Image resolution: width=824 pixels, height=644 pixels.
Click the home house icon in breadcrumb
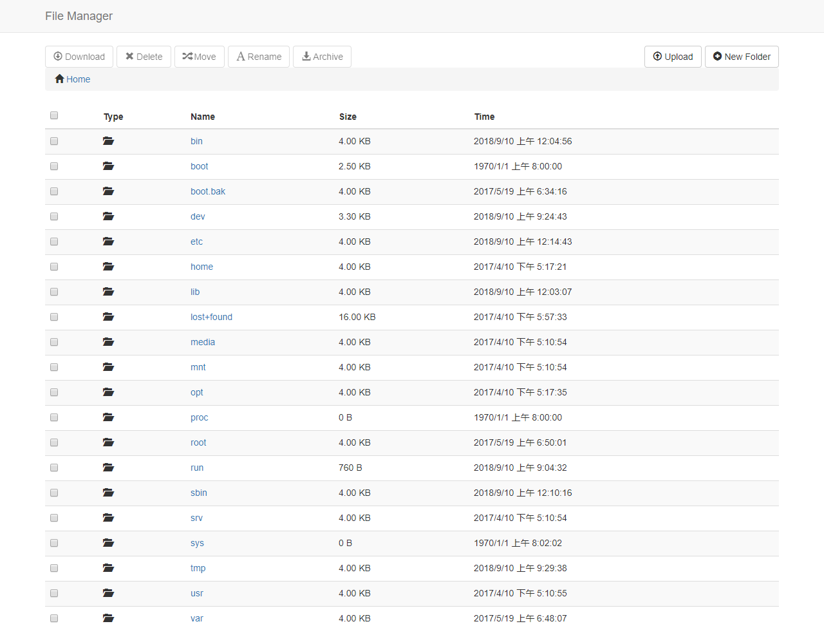click(x=59, y=79)
